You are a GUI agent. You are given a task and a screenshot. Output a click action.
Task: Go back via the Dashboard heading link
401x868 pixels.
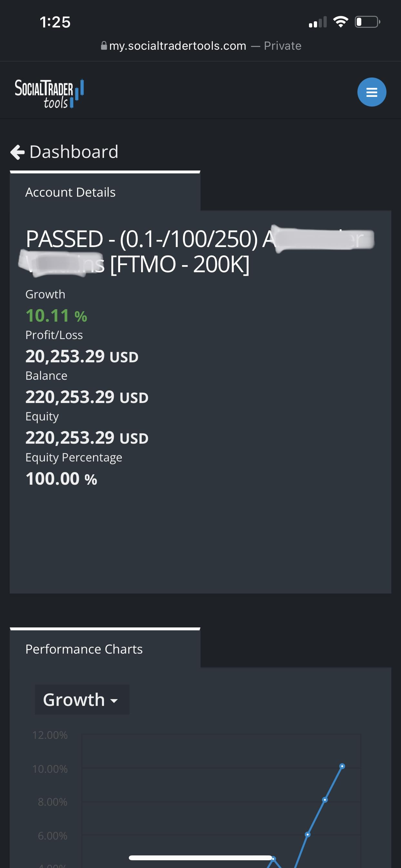tap(74, 152)
